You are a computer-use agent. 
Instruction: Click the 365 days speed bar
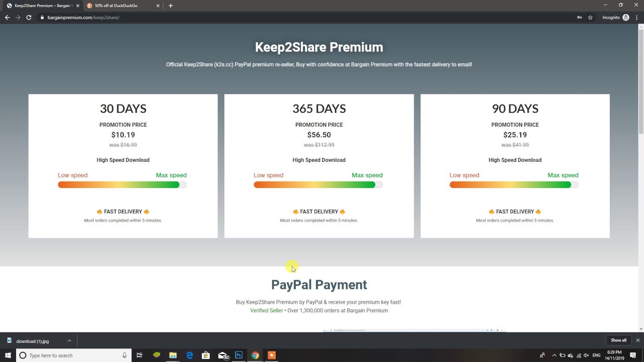point(318,185)
